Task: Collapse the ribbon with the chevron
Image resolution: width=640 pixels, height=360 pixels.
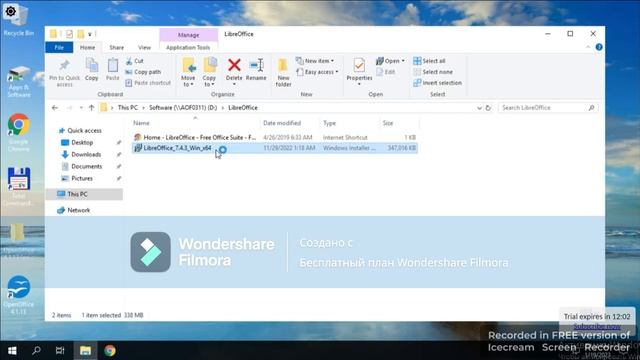Action: (588, 47)
